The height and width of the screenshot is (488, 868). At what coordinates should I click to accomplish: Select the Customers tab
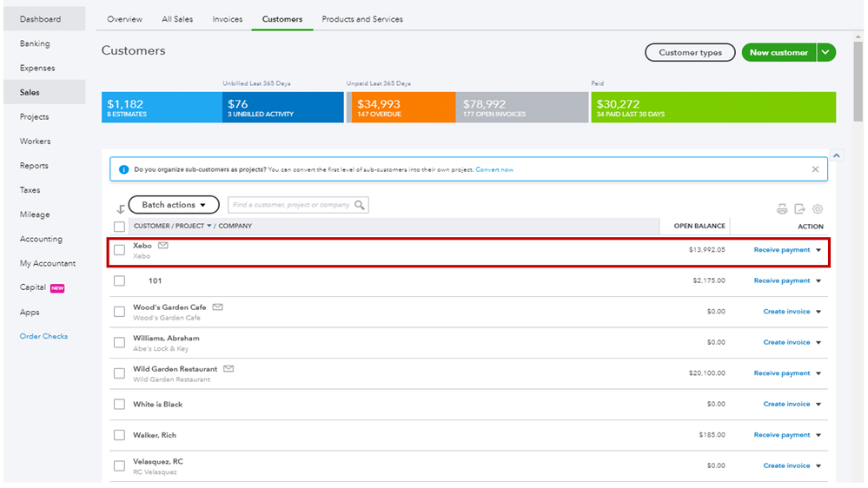point(282,19)
